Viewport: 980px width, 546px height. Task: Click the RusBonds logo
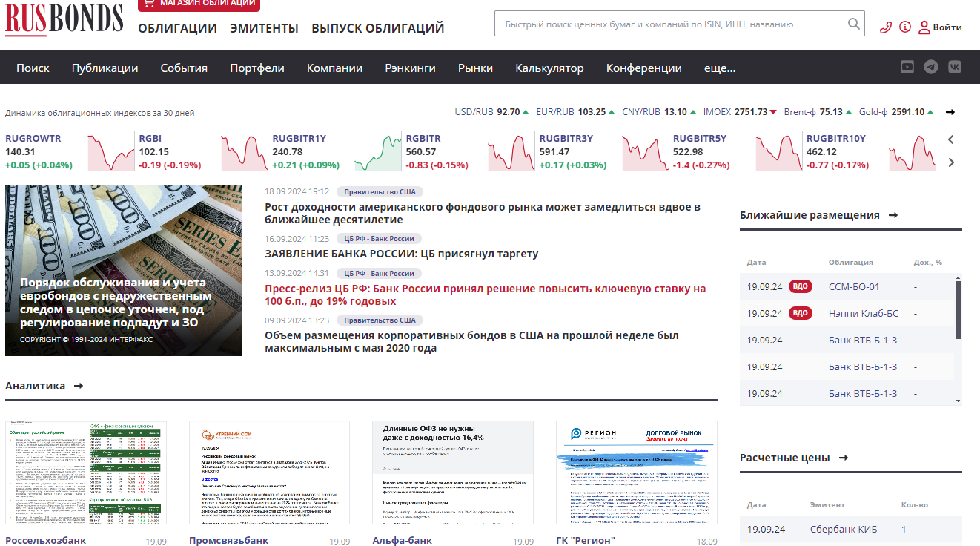(x=64, y=19)
